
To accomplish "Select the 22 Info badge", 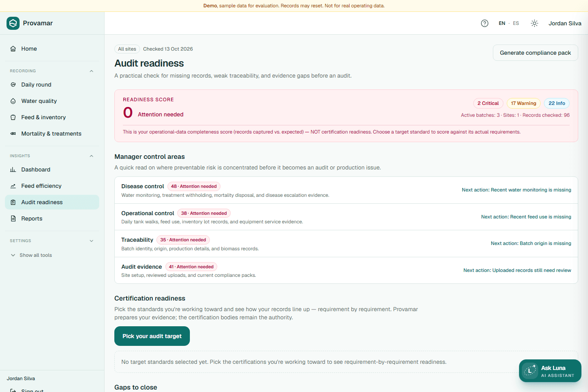I will (557, 103).
